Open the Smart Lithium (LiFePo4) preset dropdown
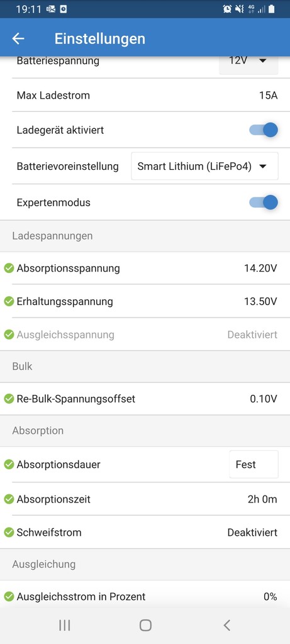290x644 pixels. coord(204,166)
